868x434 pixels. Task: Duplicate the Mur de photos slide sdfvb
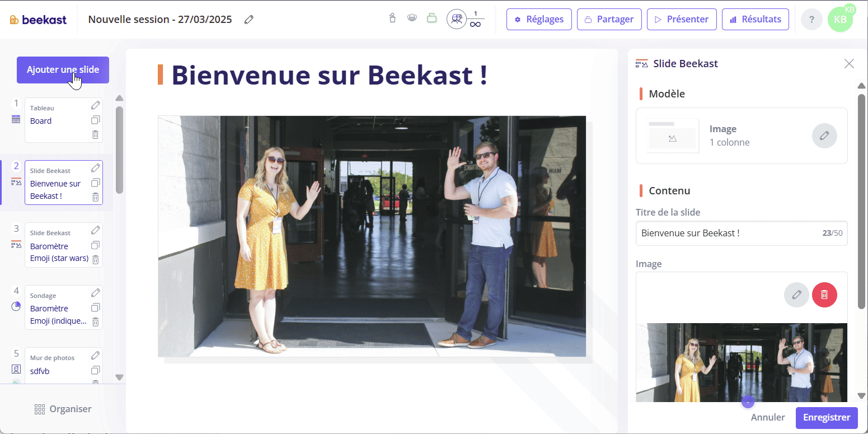point(96,370)
